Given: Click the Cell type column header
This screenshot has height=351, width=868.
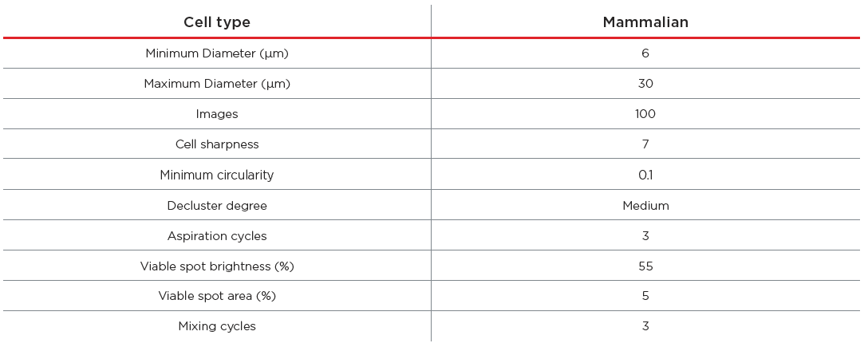Looking at the screenshot, I should [217, 22].
